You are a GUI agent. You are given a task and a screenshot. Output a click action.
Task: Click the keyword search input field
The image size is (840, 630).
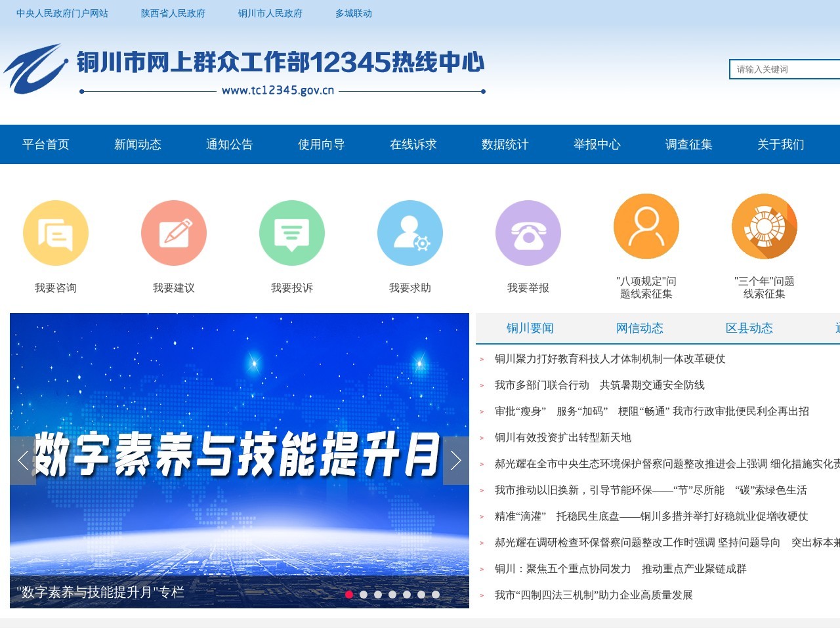pos(781,69)
